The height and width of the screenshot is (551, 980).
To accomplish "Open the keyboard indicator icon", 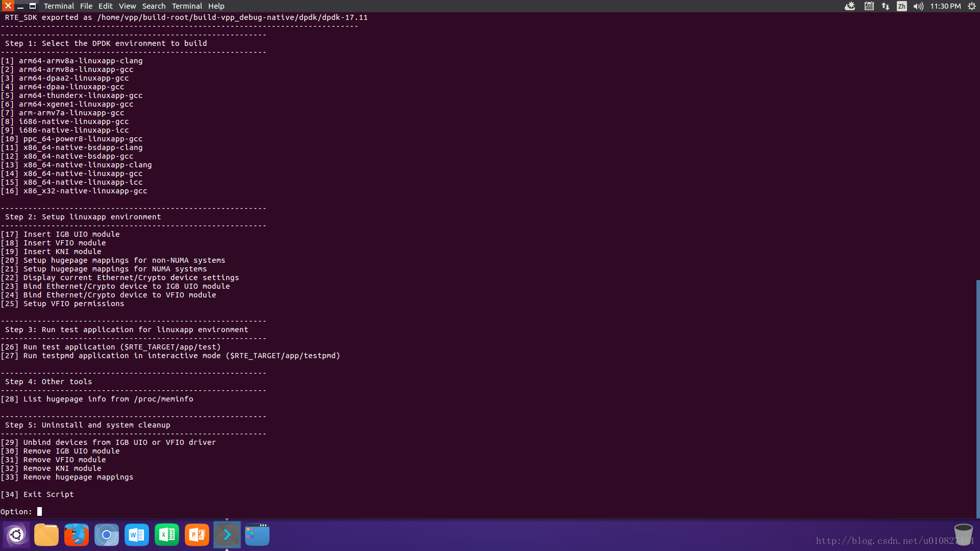I will coord(869,6).
